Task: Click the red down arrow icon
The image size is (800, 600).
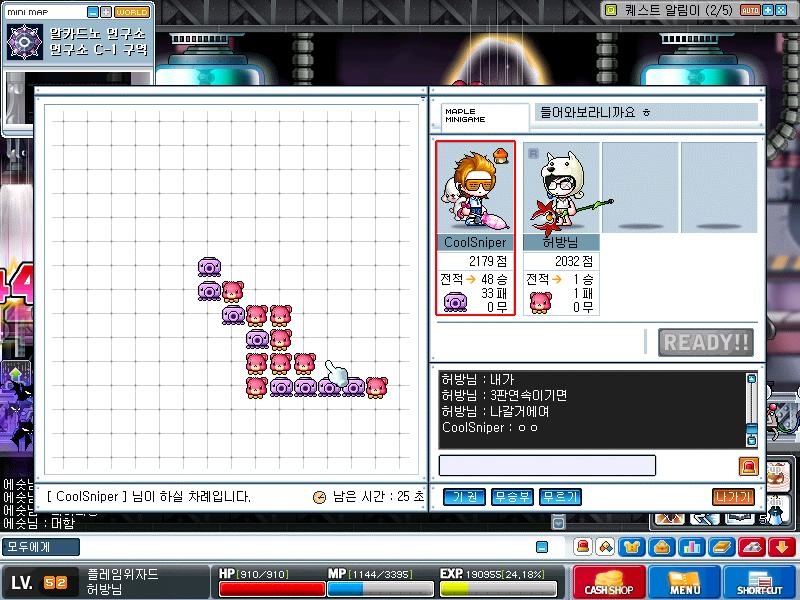Action: point(782,547)
